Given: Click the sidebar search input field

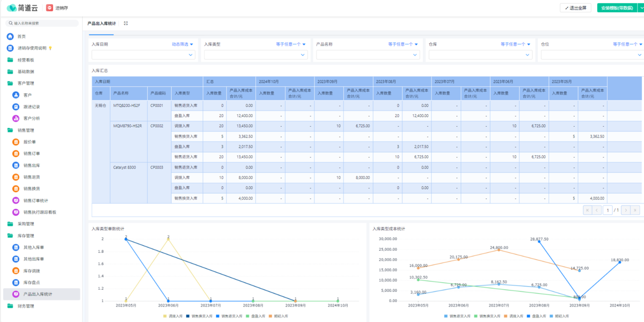Looking at the screenshot, I should pos(44,23).
